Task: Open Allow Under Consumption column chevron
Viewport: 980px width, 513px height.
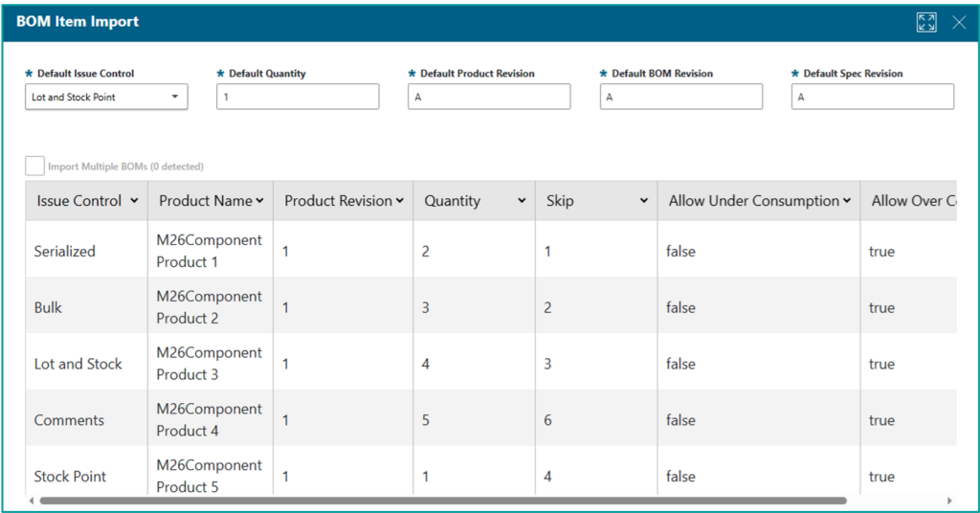Action: (x=846, y=201)
